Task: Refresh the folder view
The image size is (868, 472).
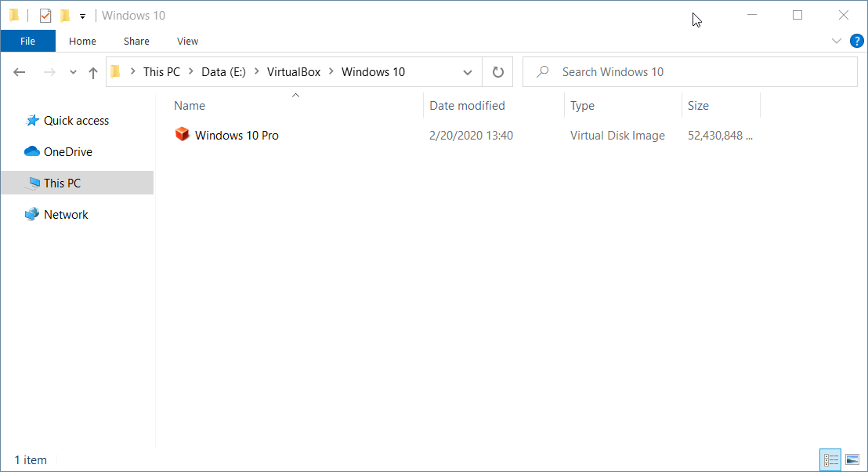Action: 497,72
